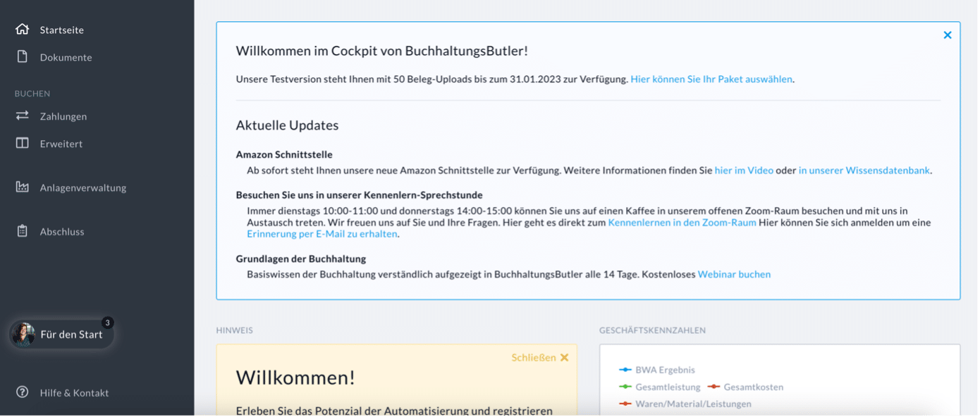This screenshot has height=417, width=980.
Task: Click the Abschluss clipboard icon
Action: pyautogui.click(x=23, y=231)
